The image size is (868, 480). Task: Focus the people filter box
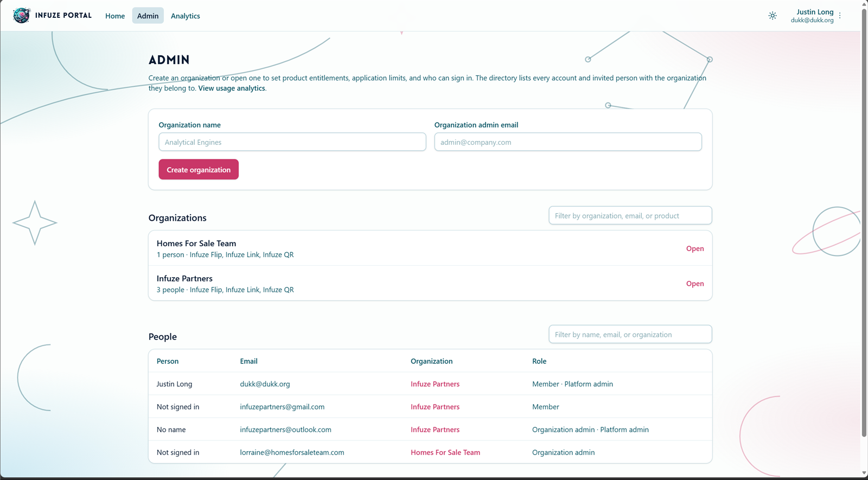[x=630, y=334]
